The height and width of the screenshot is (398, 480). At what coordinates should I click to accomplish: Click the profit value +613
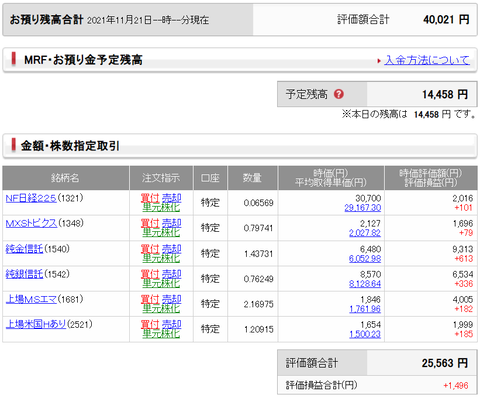(x=464, y=259)
